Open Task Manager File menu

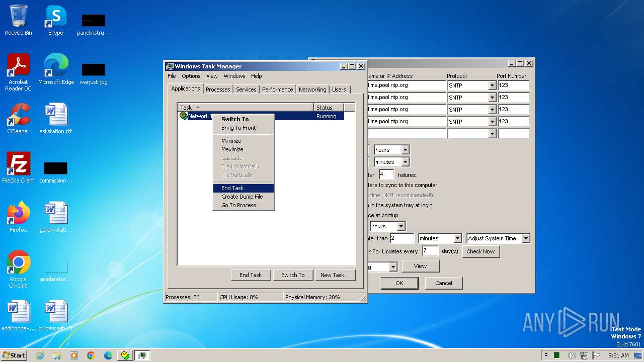(172, 76)
